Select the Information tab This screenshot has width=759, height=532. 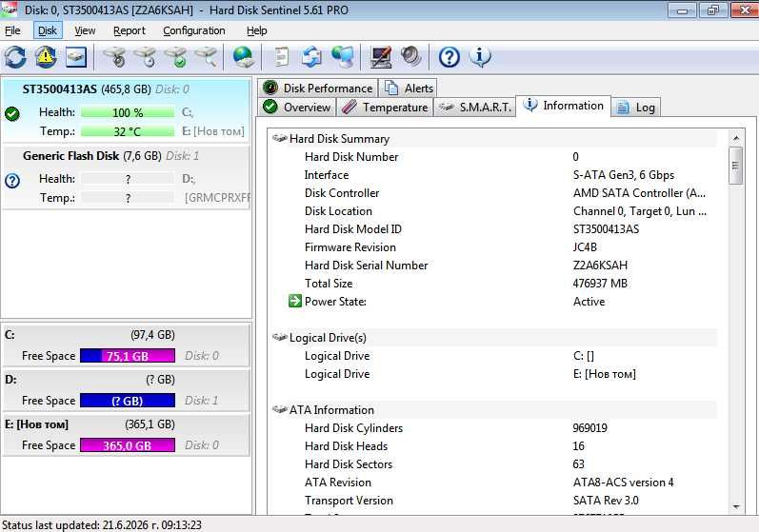[564, 106]
